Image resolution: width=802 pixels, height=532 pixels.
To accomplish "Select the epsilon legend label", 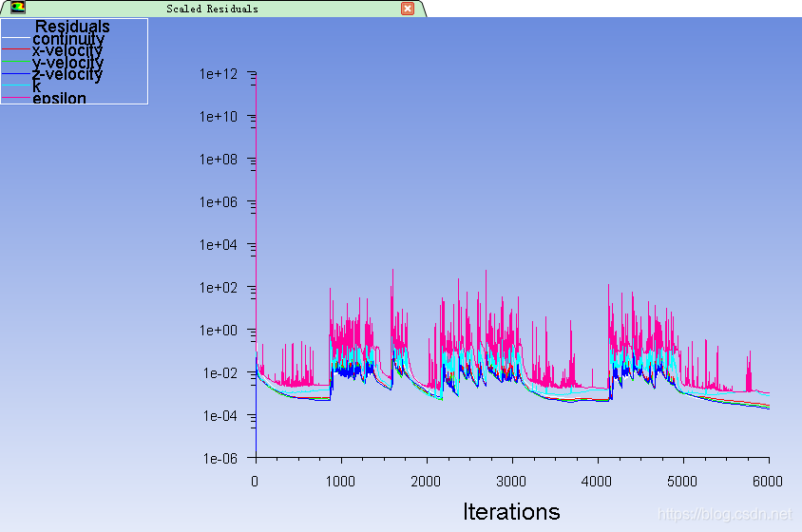I will 59,99.
